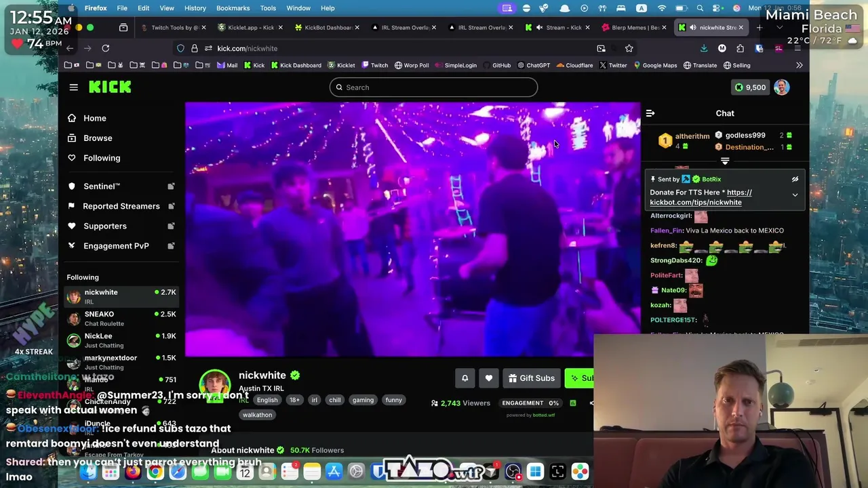Open the Cloudflare bookmark
The width and height of the screenshot is (868, 488).
tap(574, 65)
